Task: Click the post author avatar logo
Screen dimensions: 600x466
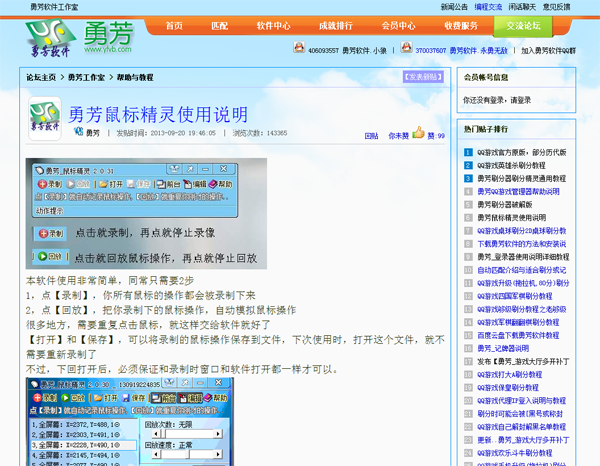Action: tap(45, 119)
